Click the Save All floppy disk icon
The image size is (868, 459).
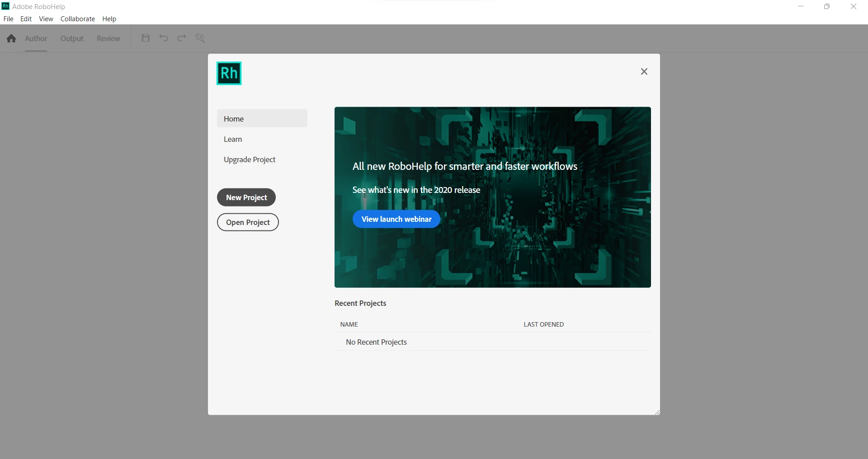[146, 38]
